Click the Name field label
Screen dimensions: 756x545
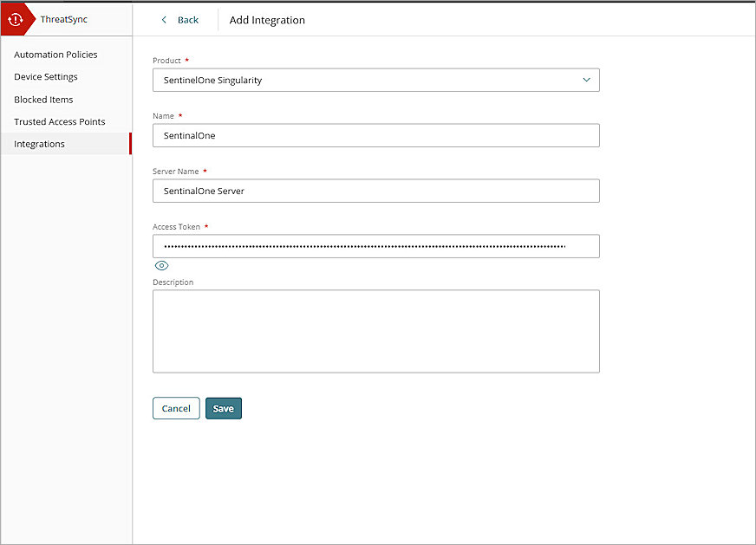(163, 115)
